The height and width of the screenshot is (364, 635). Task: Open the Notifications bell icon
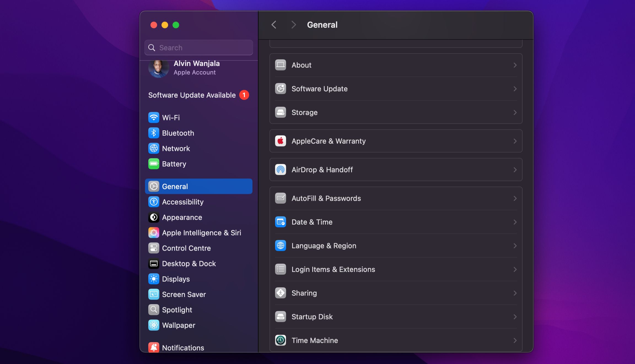click(154, 347)
